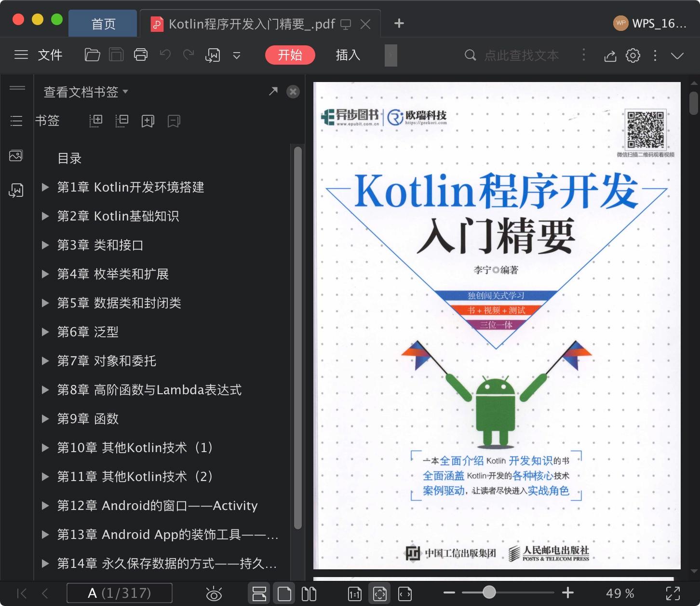The image size is (700, 606).
Task: Close the Kotlin PDF document tab
Action: (x=366, y=24)
